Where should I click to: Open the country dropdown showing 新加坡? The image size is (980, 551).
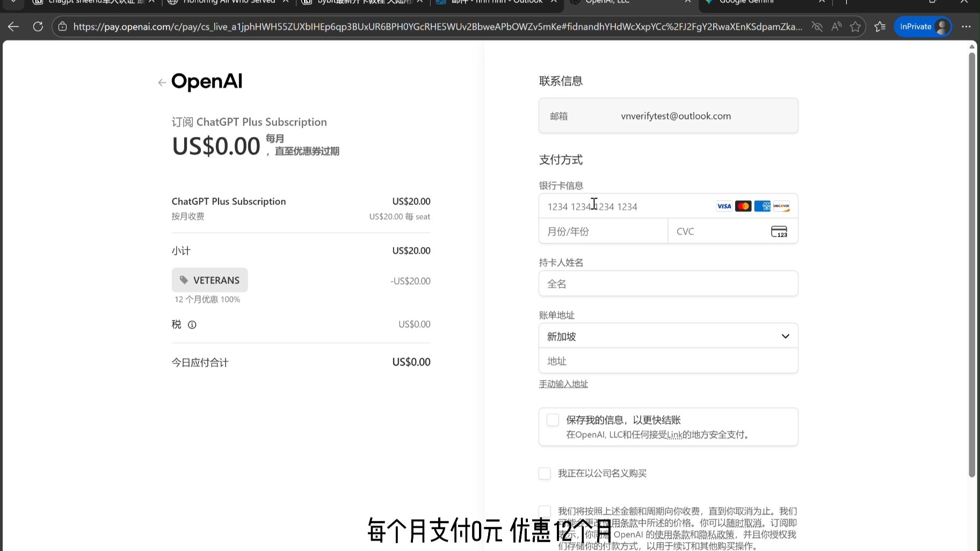(668, 336)
